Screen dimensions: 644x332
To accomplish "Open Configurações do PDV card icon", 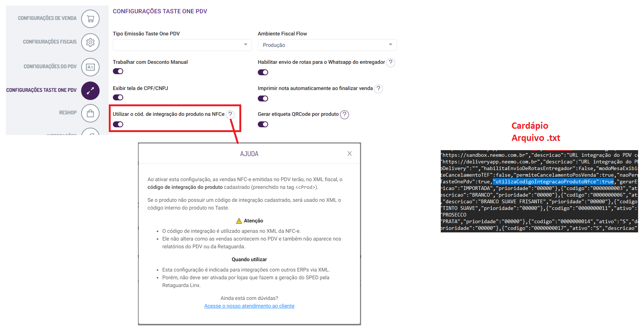I will point(90,67).
